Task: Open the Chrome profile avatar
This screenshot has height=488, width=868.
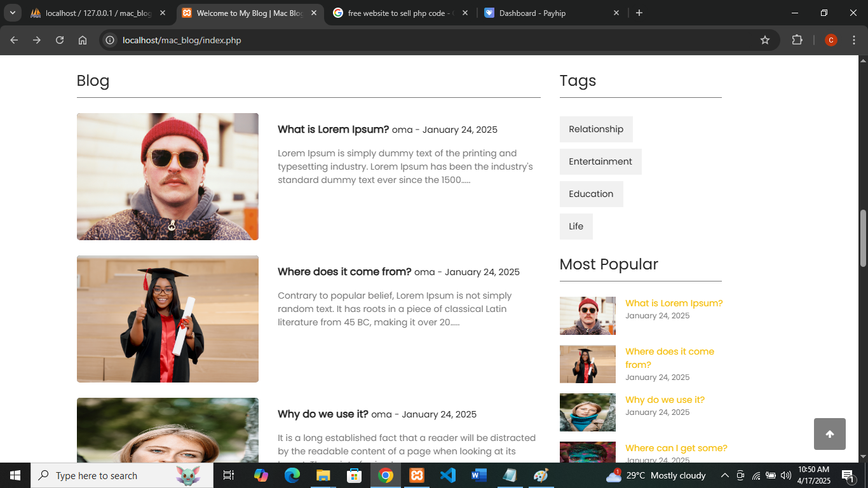Action: [x=831, y=40]
